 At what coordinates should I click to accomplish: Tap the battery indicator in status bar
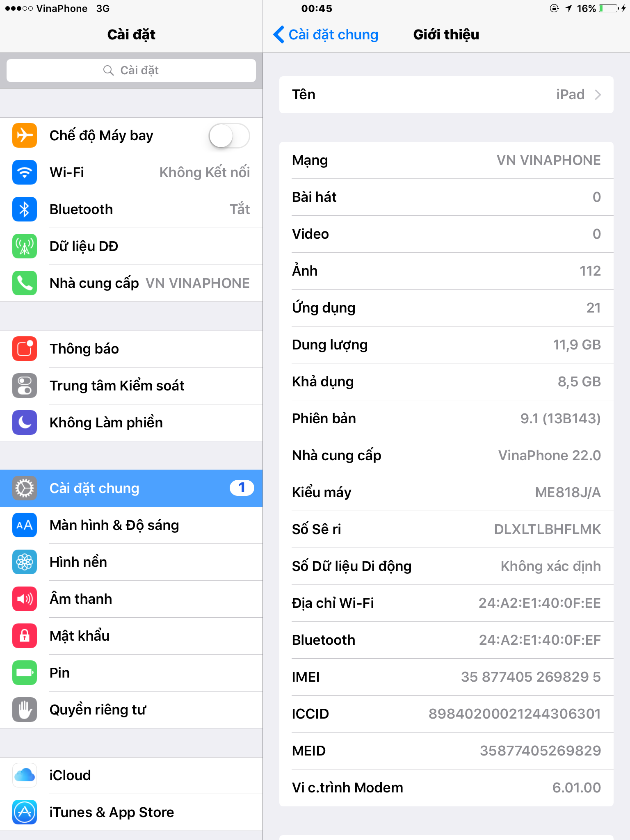609,9
